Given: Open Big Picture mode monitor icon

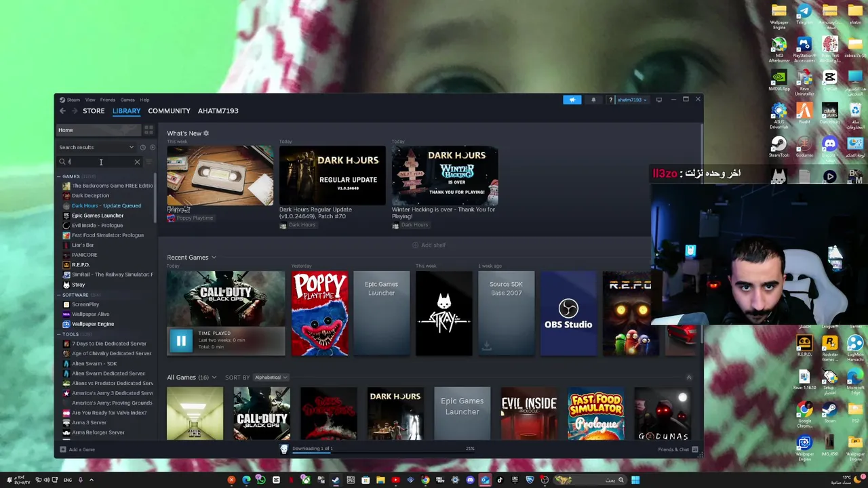Looking at the screenshot, I should click(658, 100).
